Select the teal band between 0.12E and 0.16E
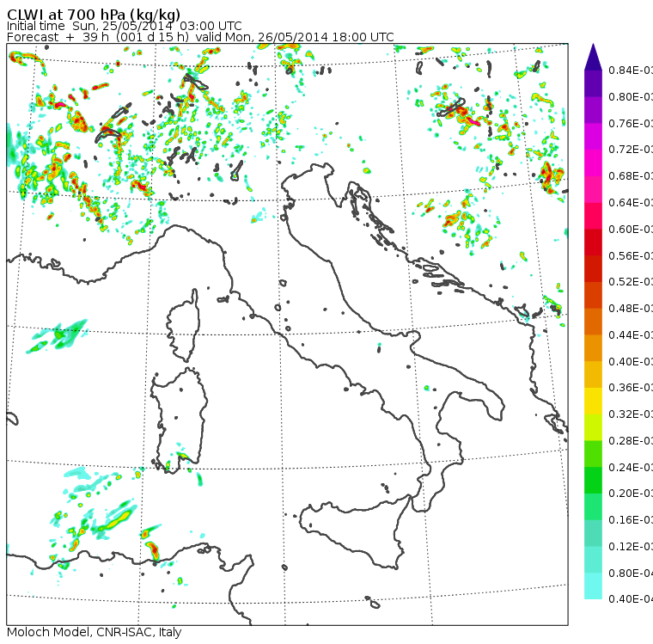The width and height of the screenshot is (653, 644). [593, 533]
